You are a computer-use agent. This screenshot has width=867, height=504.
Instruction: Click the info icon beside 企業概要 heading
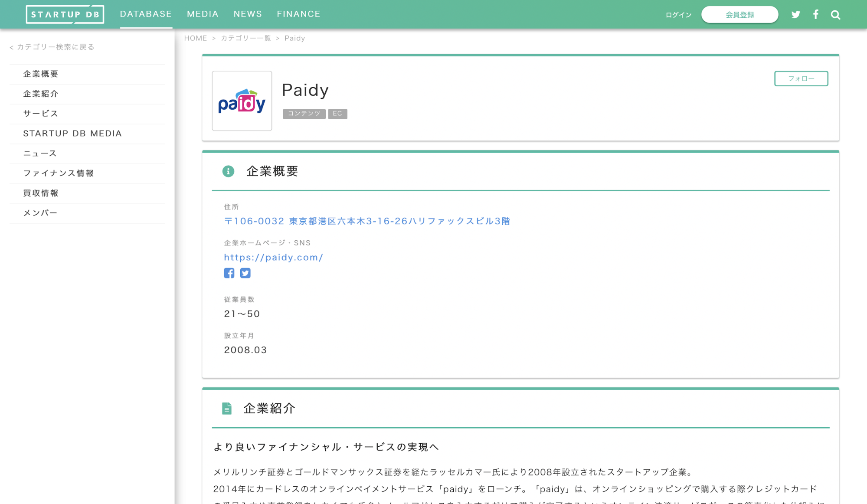[229, 171]
